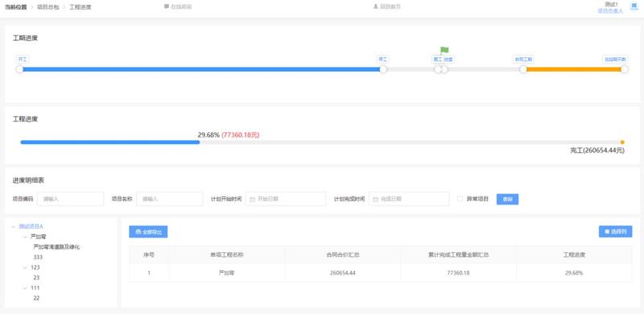Focus the 项目名称 input field
Image resolution: width=644 pixels, height=314 pixels.
169,199
